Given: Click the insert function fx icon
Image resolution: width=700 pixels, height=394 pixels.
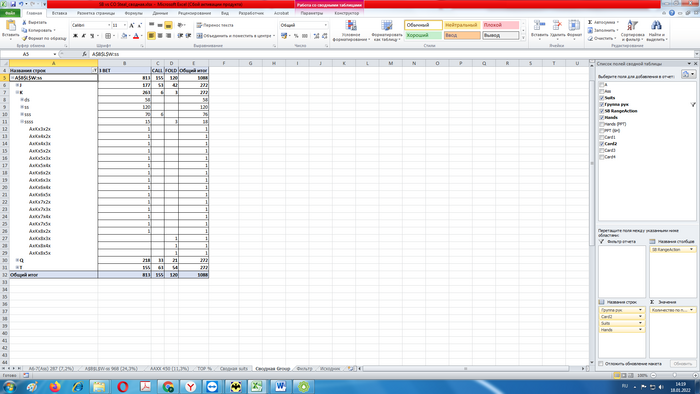Looking at the screenshot, I should pos(84,54).
